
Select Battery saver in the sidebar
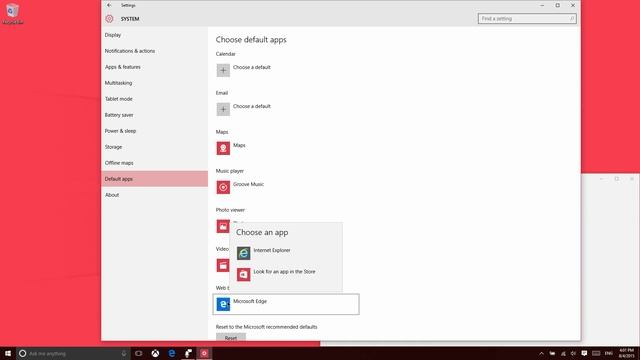(154, 115)
